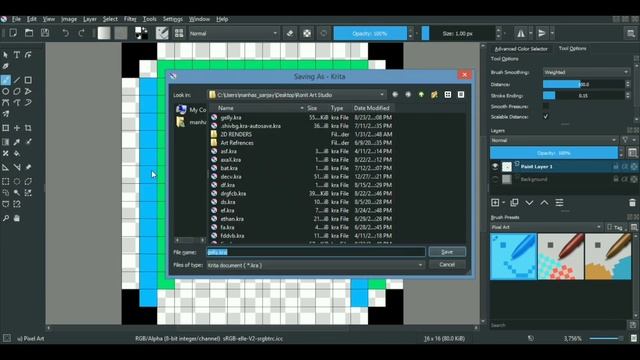This screenshot has height=360, width=640.
Task: Toggle preserve alpha checker icon
Action: (x=307, y=33)
